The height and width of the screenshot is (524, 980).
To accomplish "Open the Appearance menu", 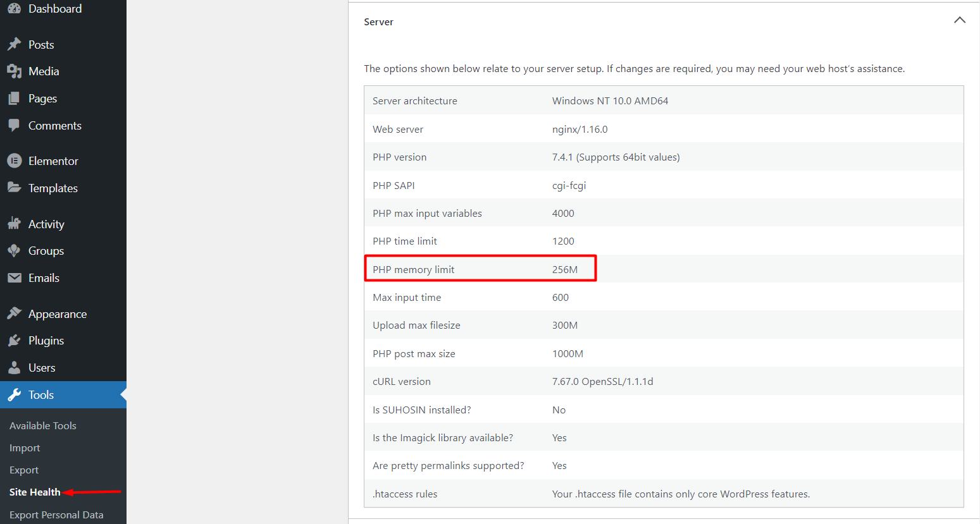I will [57, 314].
